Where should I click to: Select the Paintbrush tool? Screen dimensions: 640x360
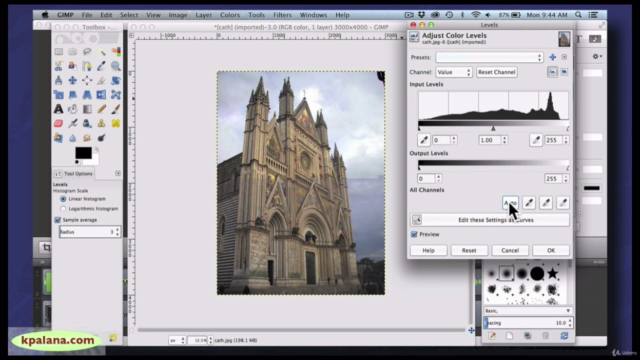(x=116, y=109)
